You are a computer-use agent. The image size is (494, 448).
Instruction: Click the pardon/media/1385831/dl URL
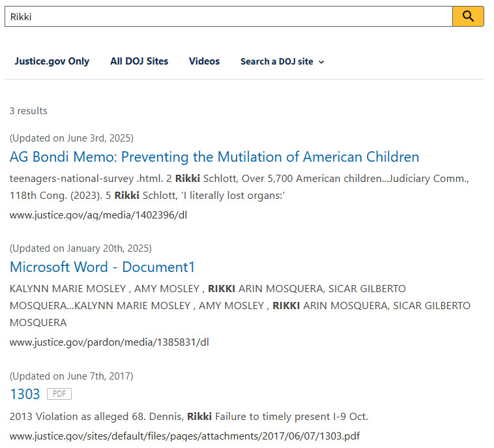(109, 342)
